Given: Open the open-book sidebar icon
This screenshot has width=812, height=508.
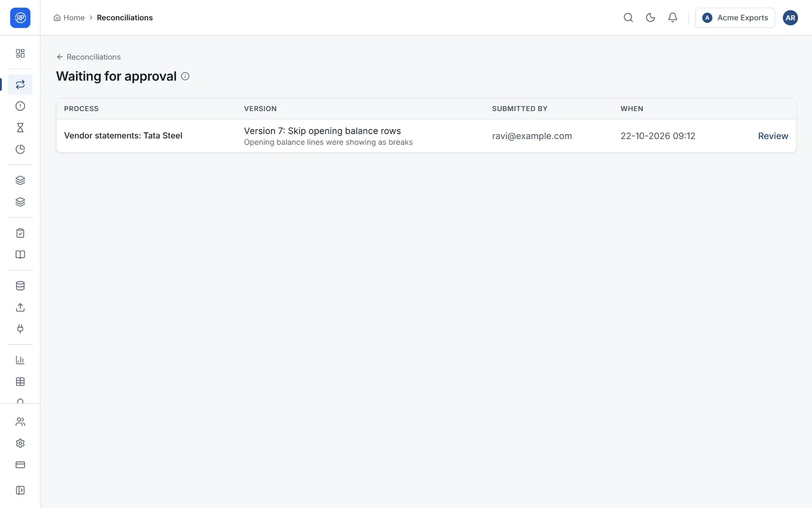Looking at the screenshot, I should [x=20, y=255].
